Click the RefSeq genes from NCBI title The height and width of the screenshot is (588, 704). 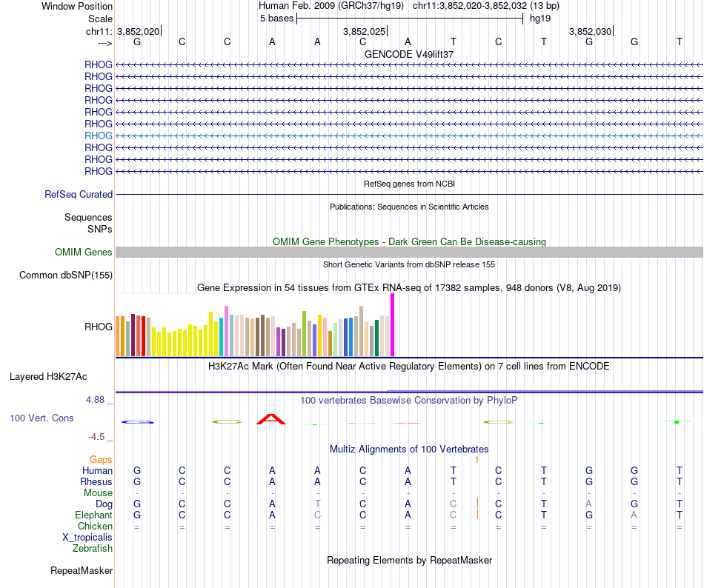409,184
